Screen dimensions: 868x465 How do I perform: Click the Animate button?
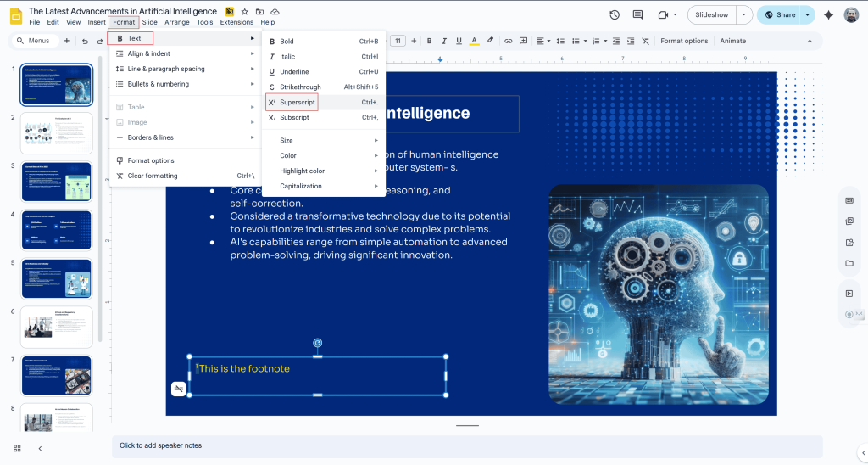point(732,41)
